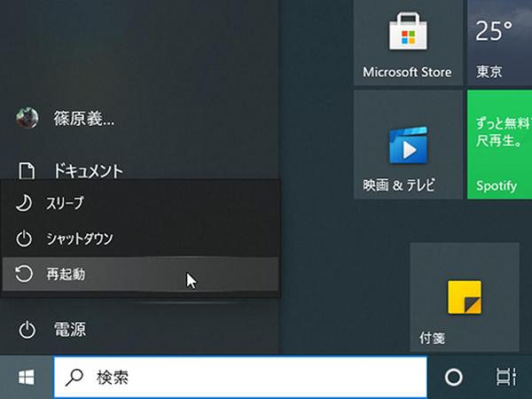Screen dimensions: 532x399
Task: Click the magnifier icon in search box
Action: coord(76,378)
